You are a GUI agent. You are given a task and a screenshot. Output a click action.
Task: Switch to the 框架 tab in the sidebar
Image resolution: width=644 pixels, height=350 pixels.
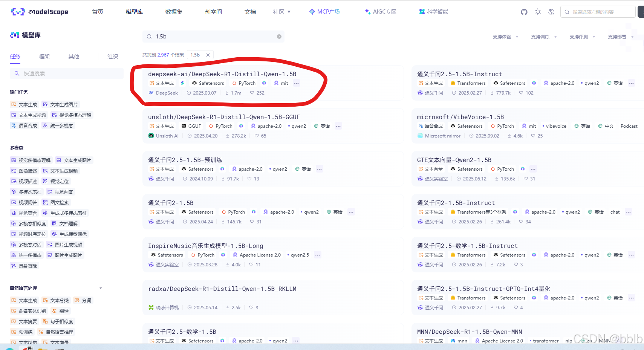click(x=44, y=57)
